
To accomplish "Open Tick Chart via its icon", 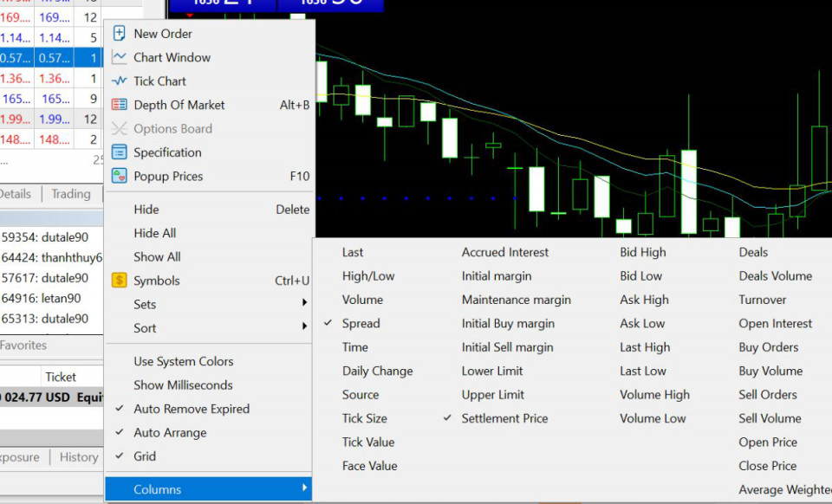I will click(x=120, y=81).
